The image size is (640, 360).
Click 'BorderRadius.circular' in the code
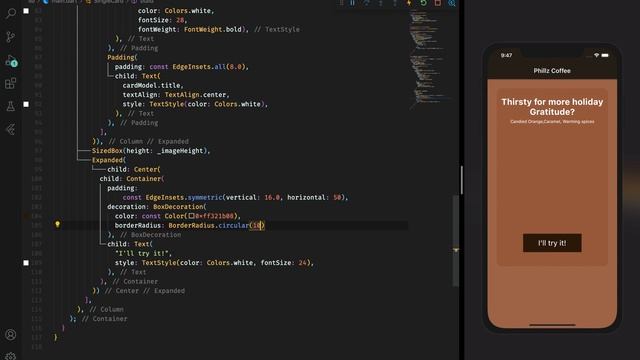(x=209, y=225)
